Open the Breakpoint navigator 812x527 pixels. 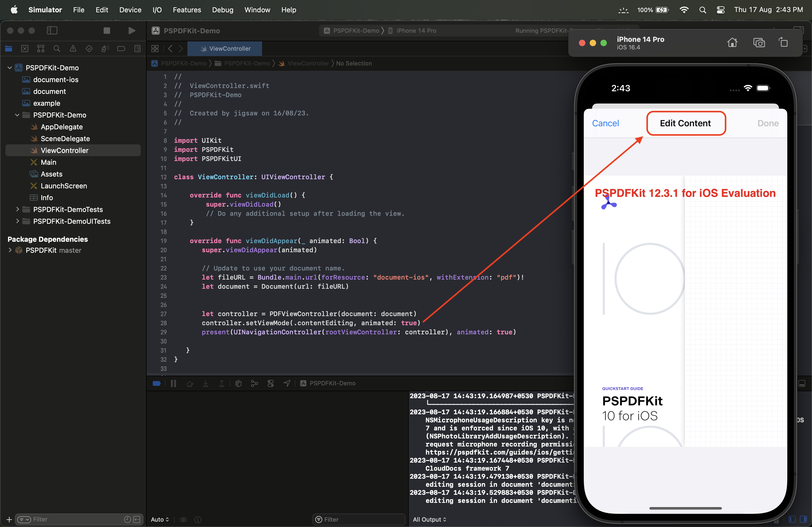pos(121,48)
